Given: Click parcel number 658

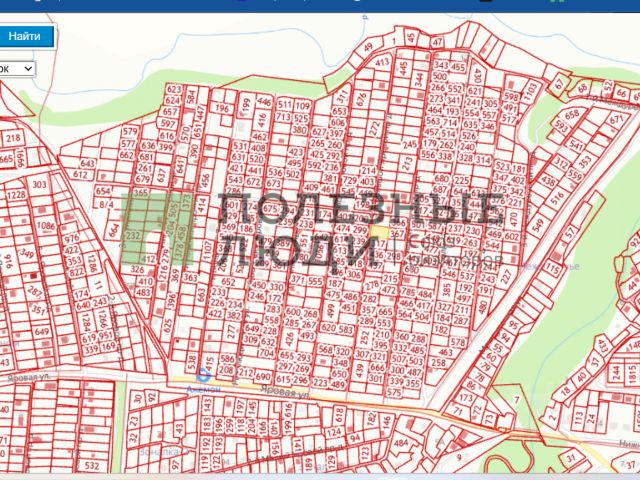Looking at the screenshot, I should [571, 114].
